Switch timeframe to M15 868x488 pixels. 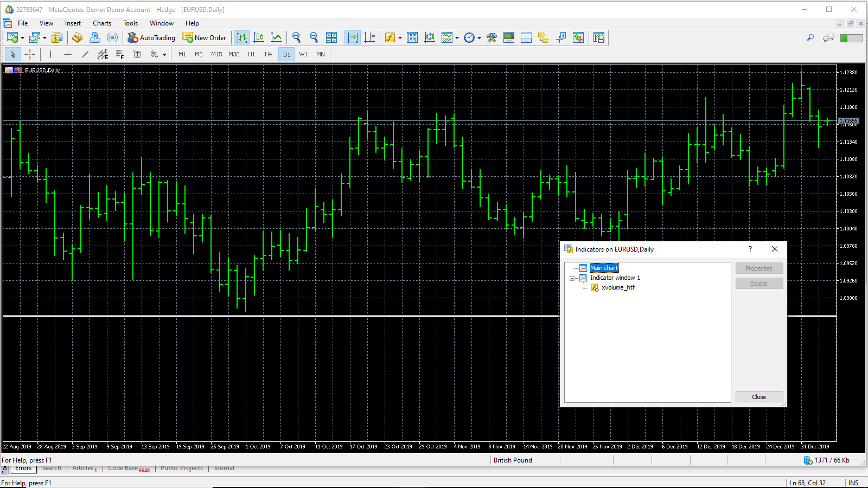point(216,54)
